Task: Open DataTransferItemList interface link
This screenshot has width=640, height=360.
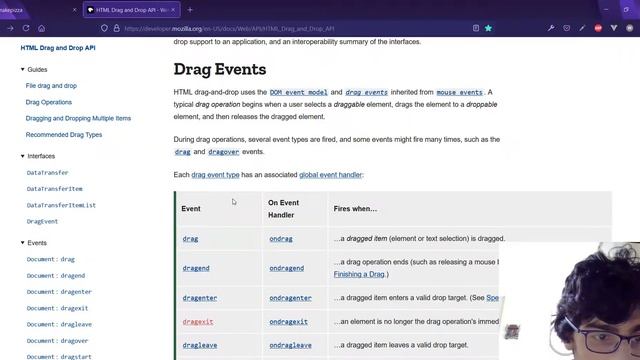Action: click(61, 205)
